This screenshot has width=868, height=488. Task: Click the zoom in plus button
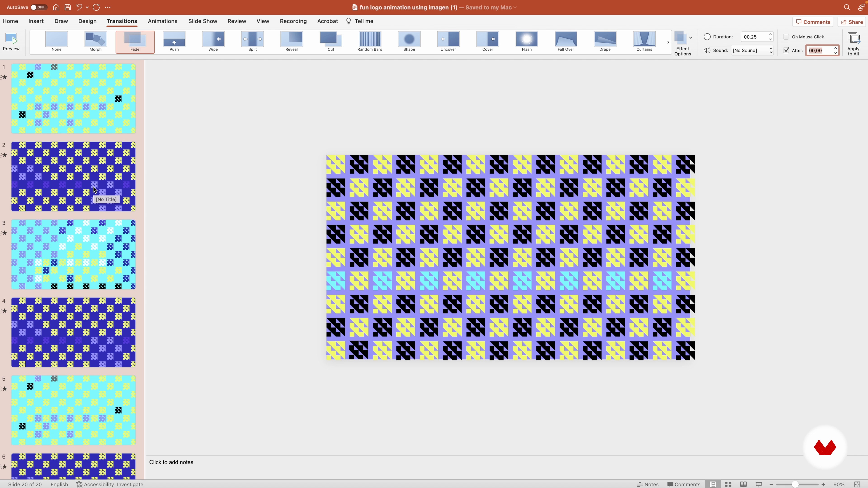pyautogui.click(x=823, y=484)
